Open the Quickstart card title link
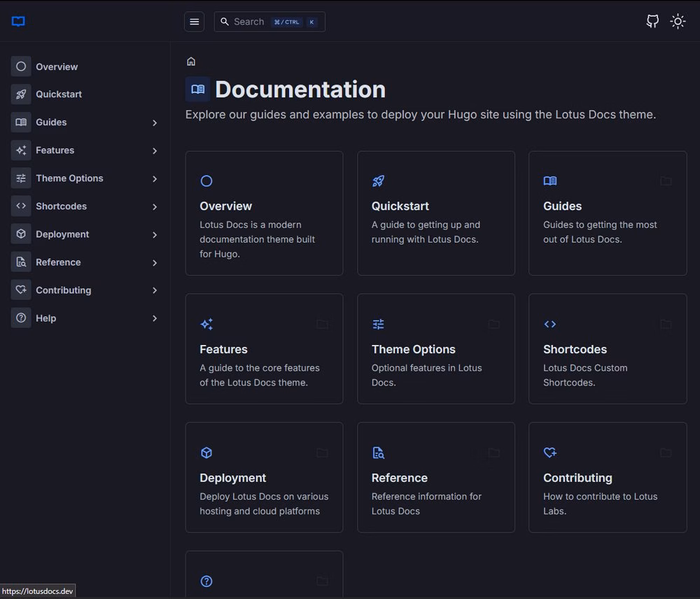The width and height of the screenshot is (700, 599). tap(400, 206)
